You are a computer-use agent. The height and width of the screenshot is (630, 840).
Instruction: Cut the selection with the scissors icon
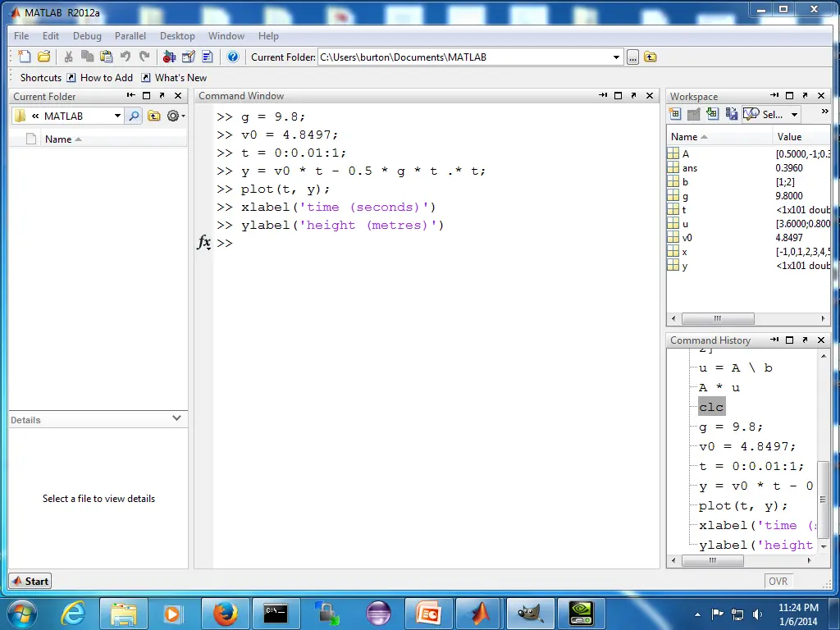click(69, 57)
